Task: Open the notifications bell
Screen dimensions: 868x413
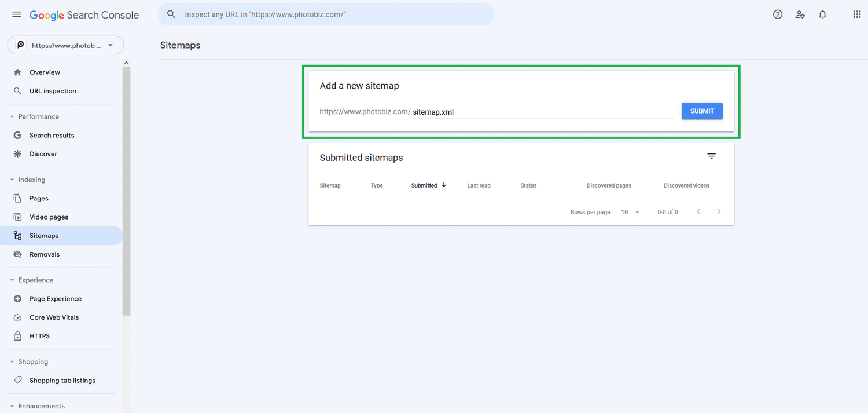Action: tap(822, 14)
